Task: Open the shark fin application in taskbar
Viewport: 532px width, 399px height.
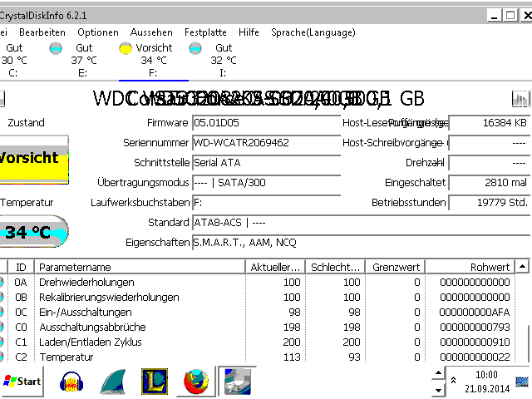Action: tap(113, 382)
